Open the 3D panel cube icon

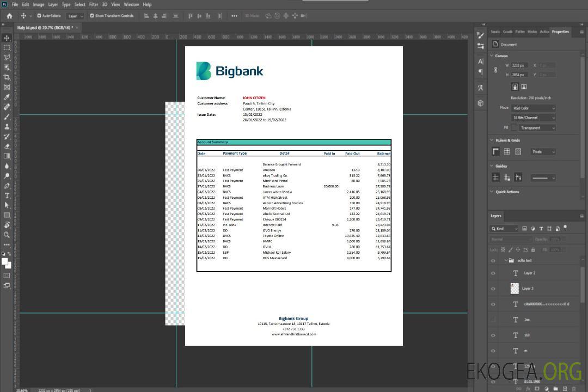481,103
